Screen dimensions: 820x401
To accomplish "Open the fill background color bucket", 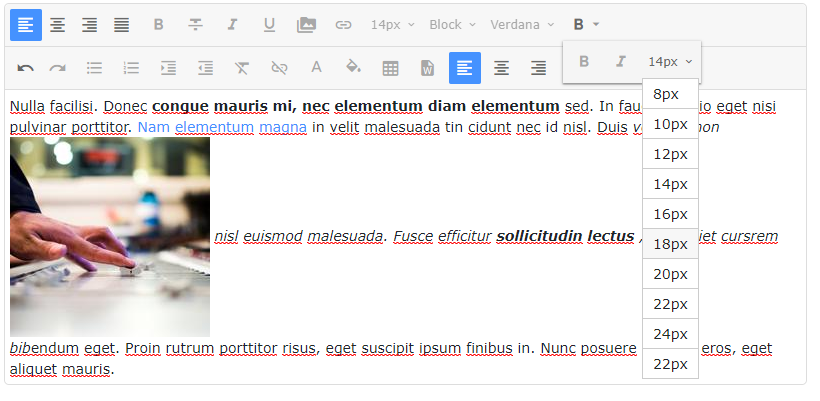I will coord(354,68).
